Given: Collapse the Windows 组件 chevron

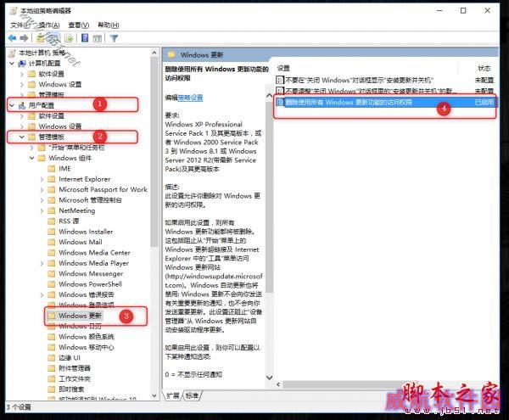Looking at the screenshot, I should (32, 158).
